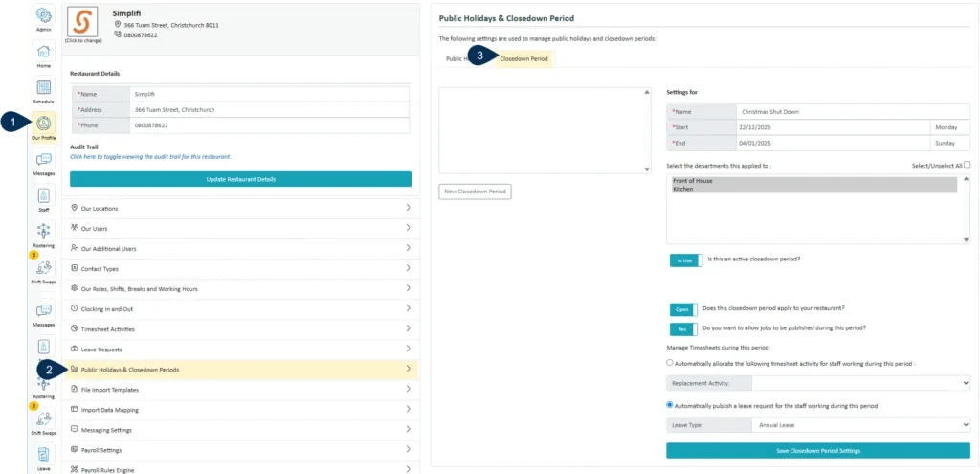
Task: Click the Payroll Rules Engine icon
Action: point(75,469)
